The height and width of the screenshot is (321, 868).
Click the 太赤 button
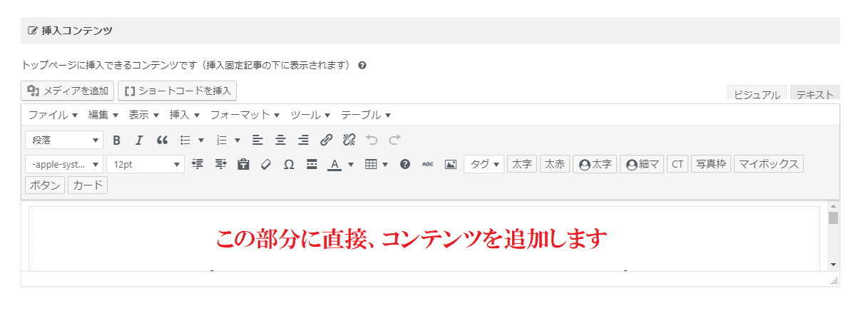555,164
